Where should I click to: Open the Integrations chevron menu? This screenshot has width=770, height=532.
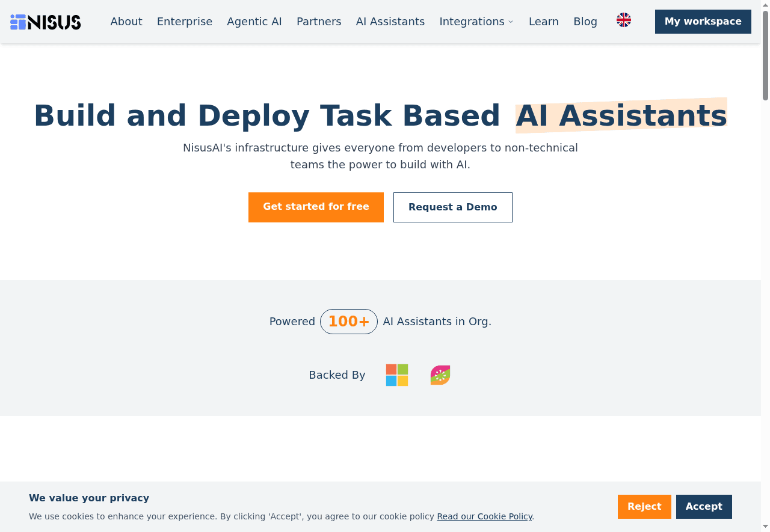click(511, 22)
